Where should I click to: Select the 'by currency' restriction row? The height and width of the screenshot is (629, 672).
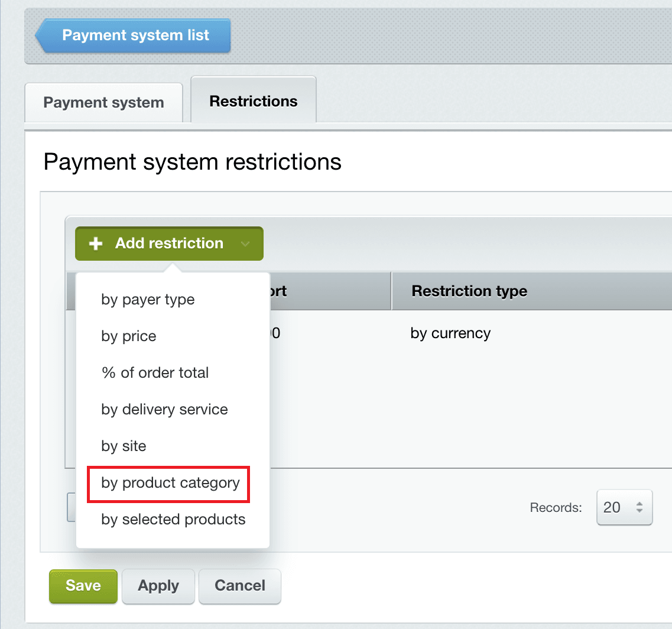(450, 333)
